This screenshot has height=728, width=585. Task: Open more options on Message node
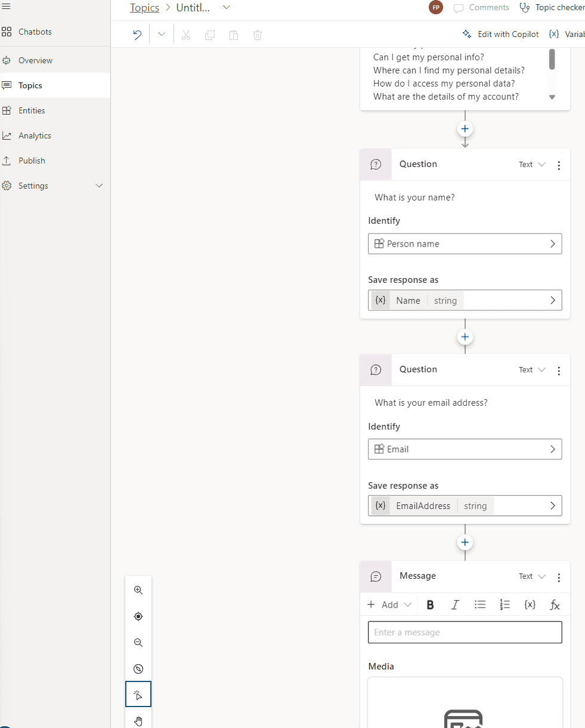tap(559, 577)
